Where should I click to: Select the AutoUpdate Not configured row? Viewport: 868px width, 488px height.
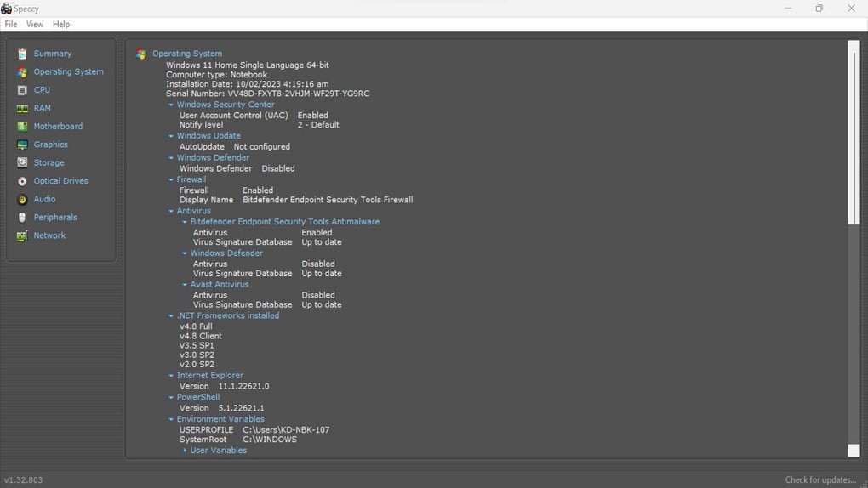coord(235,146)
